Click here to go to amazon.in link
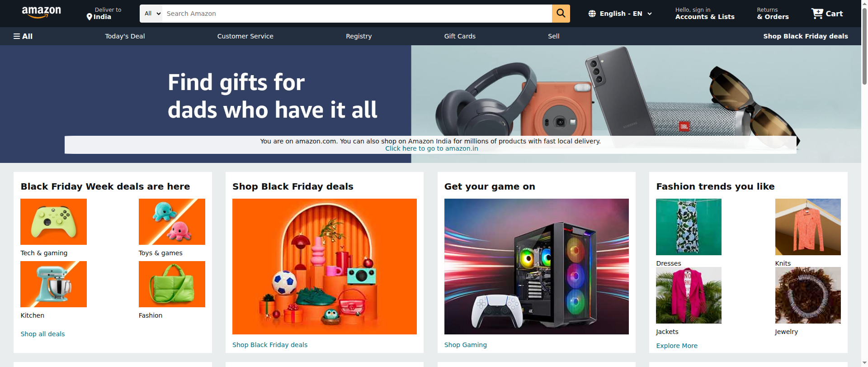 tap(431, 148)
